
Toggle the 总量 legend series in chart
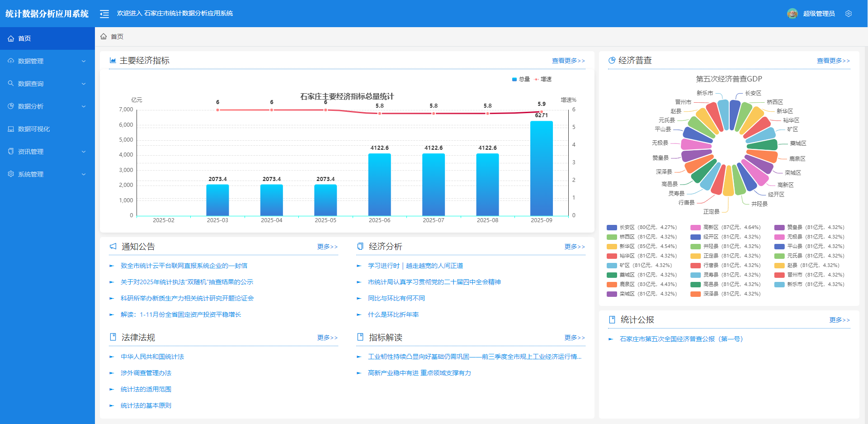click(x=521, y=79)
